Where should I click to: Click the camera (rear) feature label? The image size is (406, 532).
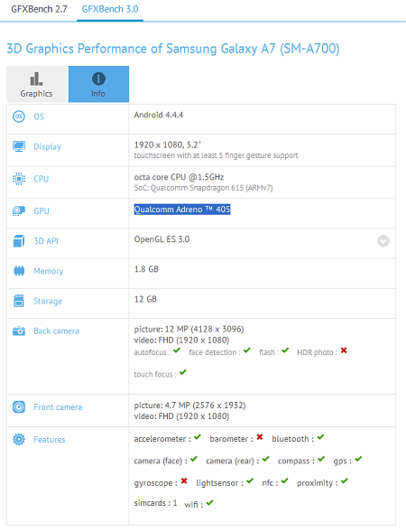(x=233, y=461)
